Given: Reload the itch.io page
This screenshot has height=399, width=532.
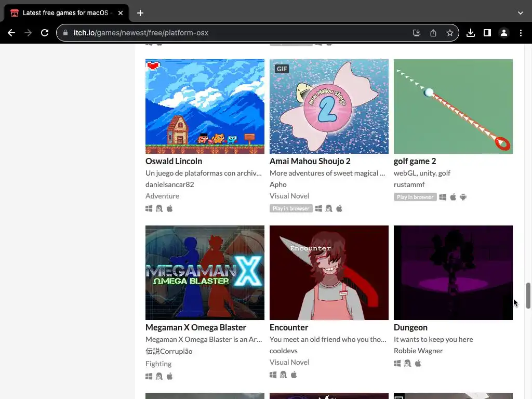Looking at the screenshot, I should [45, 33].
